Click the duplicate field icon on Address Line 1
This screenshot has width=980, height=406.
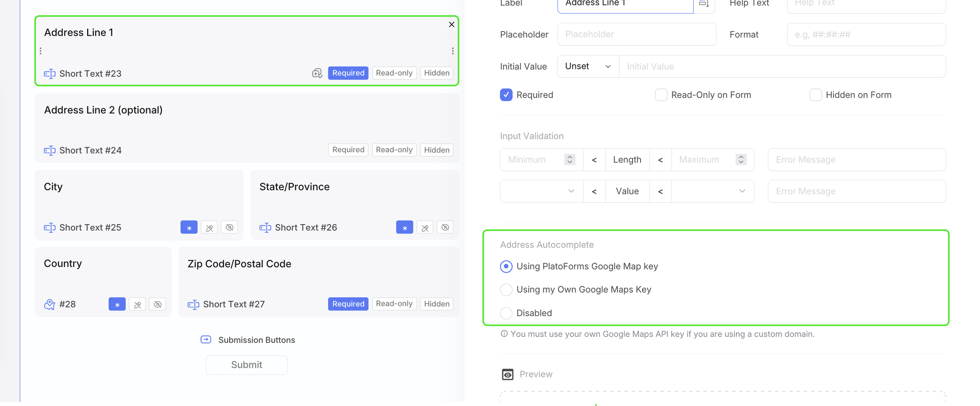tap(317, 73)
